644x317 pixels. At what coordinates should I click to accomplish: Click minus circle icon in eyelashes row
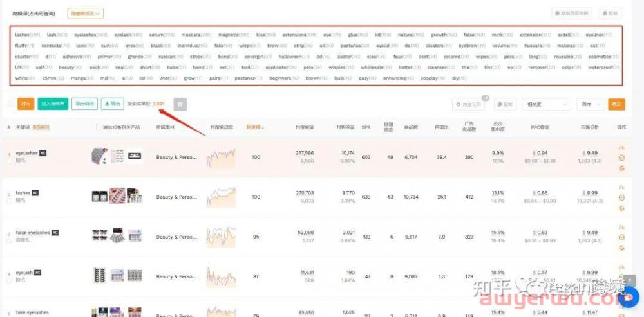[621, 158]
